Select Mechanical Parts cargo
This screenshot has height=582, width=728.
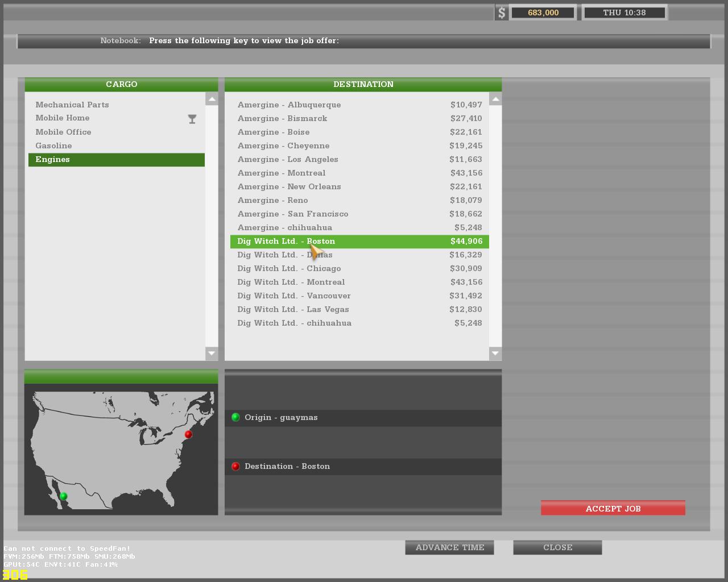pos(72,105)
